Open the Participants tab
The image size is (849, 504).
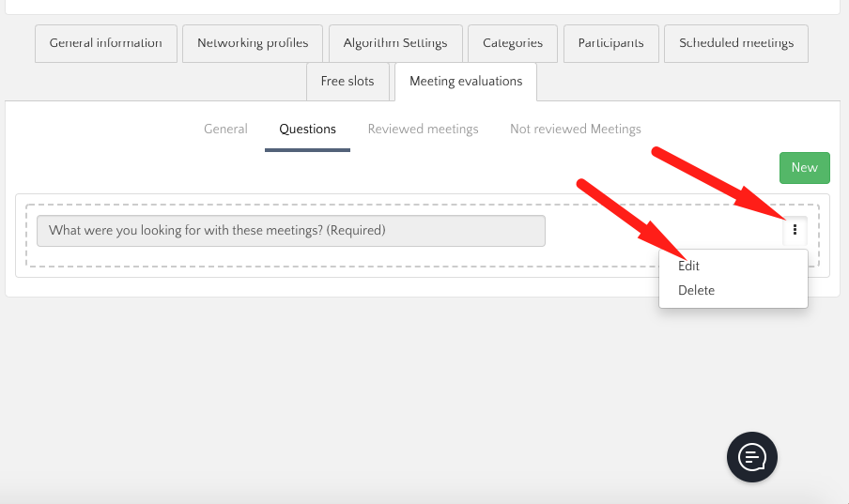tap(610, 43)
